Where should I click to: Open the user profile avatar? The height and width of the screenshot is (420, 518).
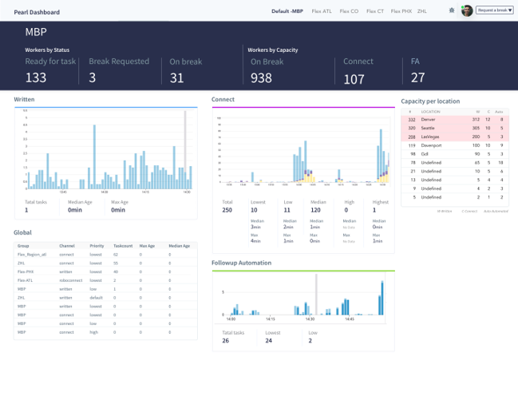(467, 11)
